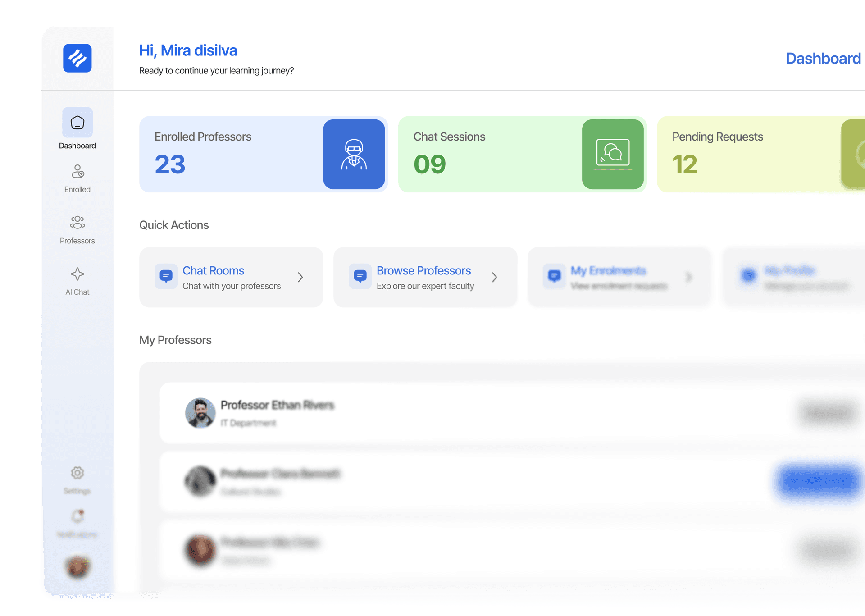Image resolution: width=865 pixels, height=616 pixels.
Task: Open the Enrolled sidebar icon
Action: coord(77,171)
